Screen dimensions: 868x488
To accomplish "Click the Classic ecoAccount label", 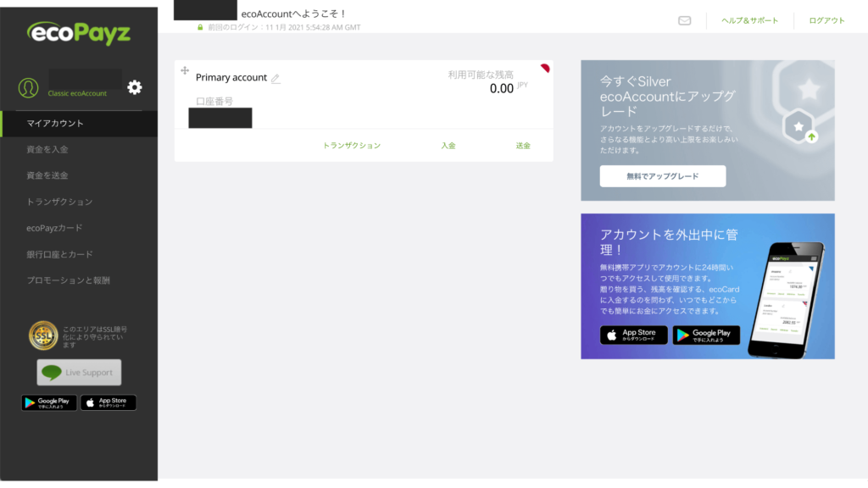I will pyautogui.click(x=77, y=93).
